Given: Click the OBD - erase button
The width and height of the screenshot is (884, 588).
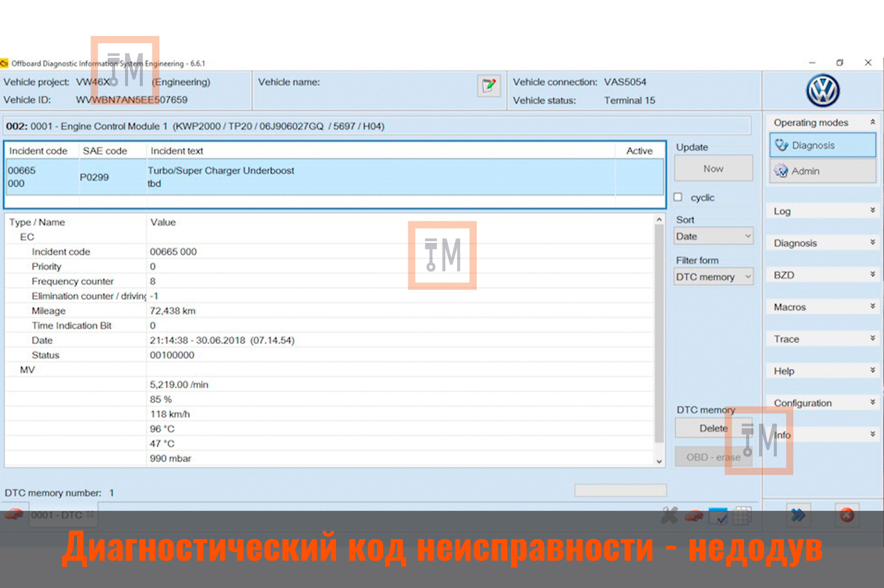Looking at the screenshot, I should [x=713, y=457].
